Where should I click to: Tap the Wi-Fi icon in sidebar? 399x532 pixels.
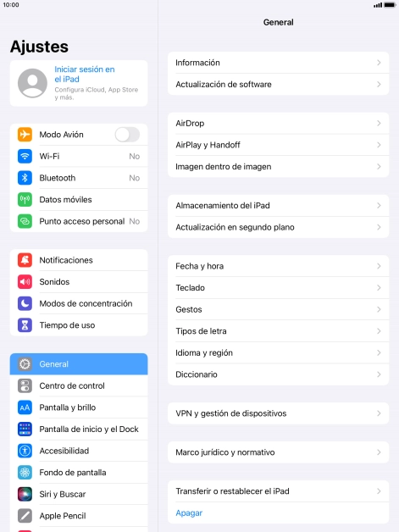pos(25,156)
